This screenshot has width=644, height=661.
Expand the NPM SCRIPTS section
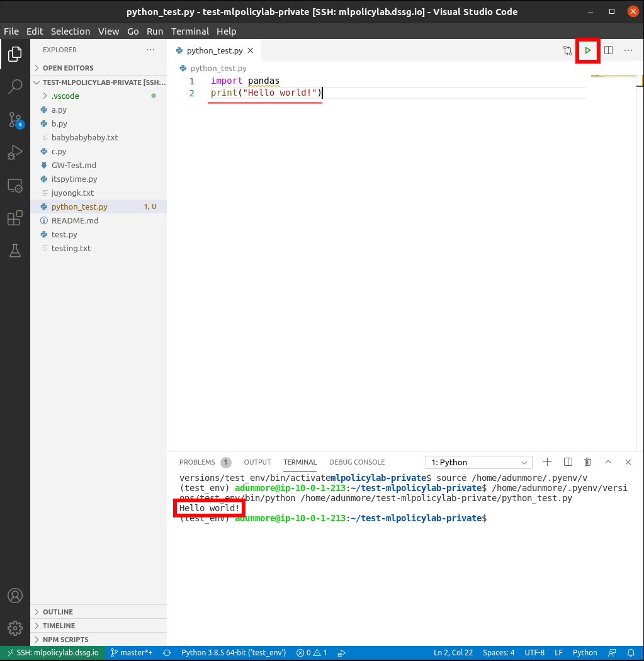coord(98,640)
